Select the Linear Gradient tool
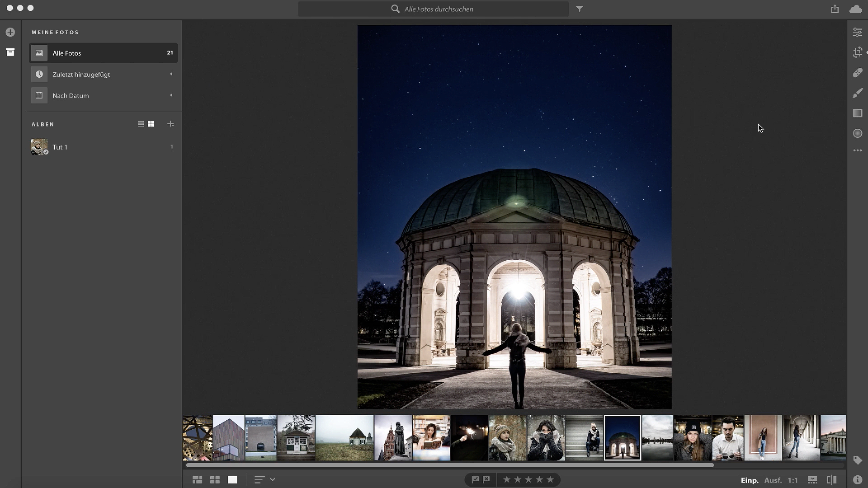 [x=857, y=113]
